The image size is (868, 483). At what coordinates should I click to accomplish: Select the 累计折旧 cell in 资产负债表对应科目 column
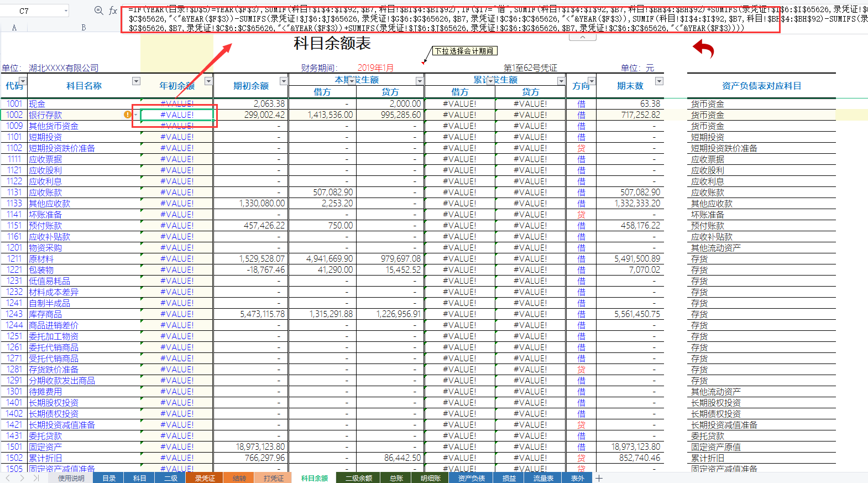[761, 458]
